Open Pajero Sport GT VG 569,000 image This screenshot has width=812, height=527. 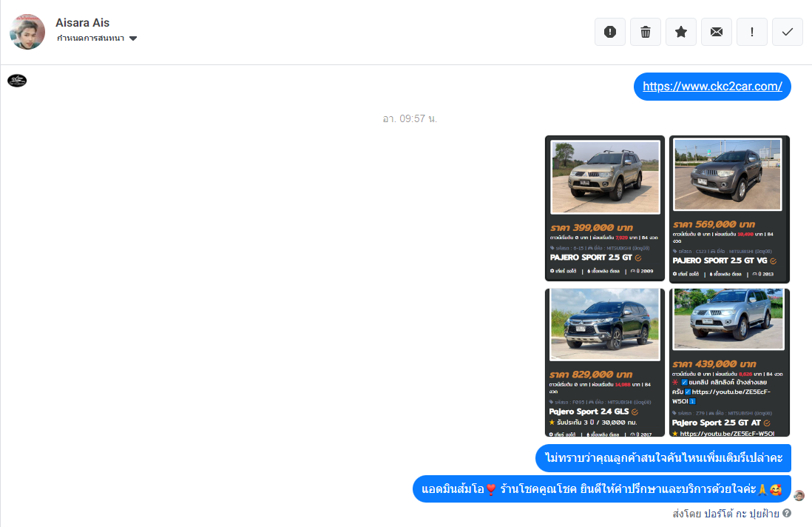[x=729, y=209]
